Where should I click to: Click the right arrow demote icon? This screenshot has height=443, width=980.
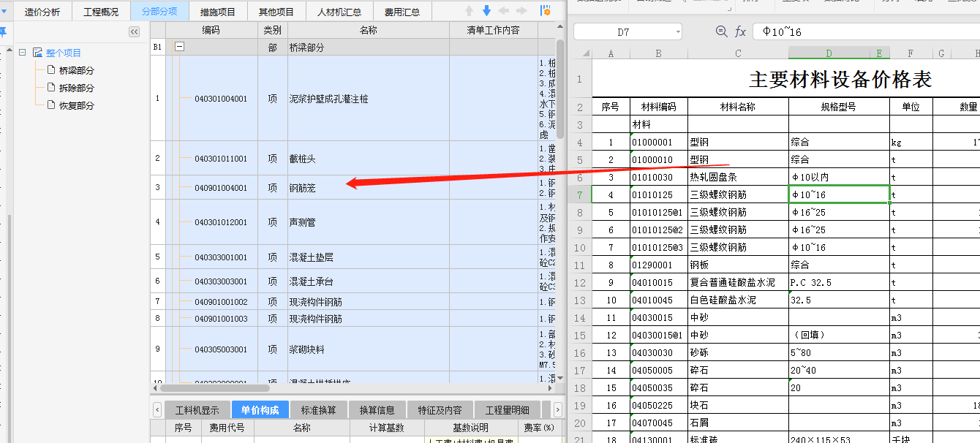pyautogui.click(x=521, y=11)
